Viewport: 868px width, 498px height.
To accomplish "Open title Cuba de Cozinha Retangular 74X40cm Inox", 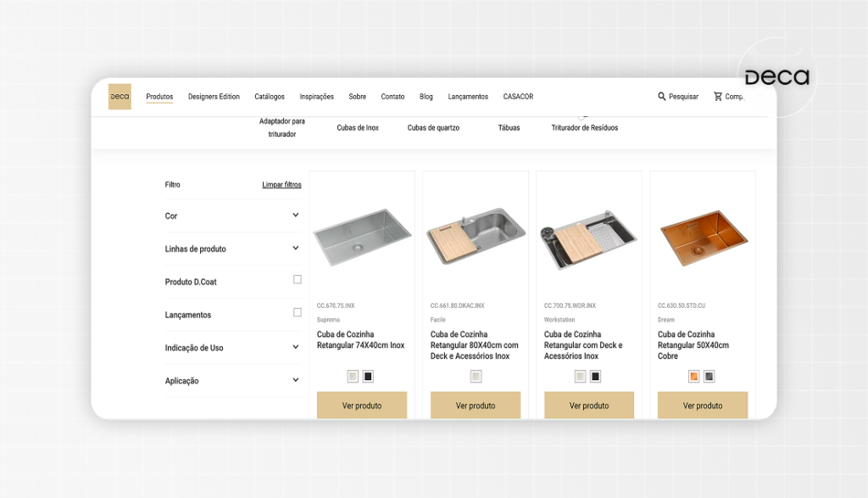I will (x=361, y=339).
